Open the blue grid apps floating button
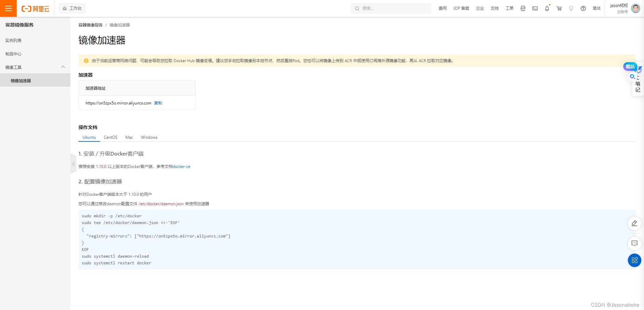 coord(634,260)
